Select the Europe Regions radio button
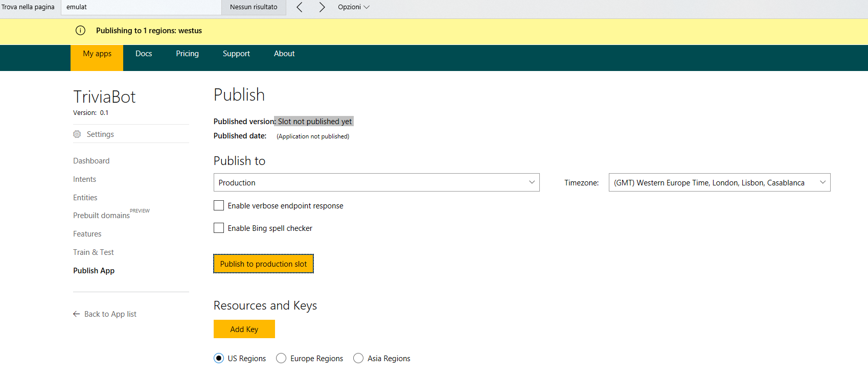Image resolution: width=868 pixels, height=378 pixels. click(281, 359)
